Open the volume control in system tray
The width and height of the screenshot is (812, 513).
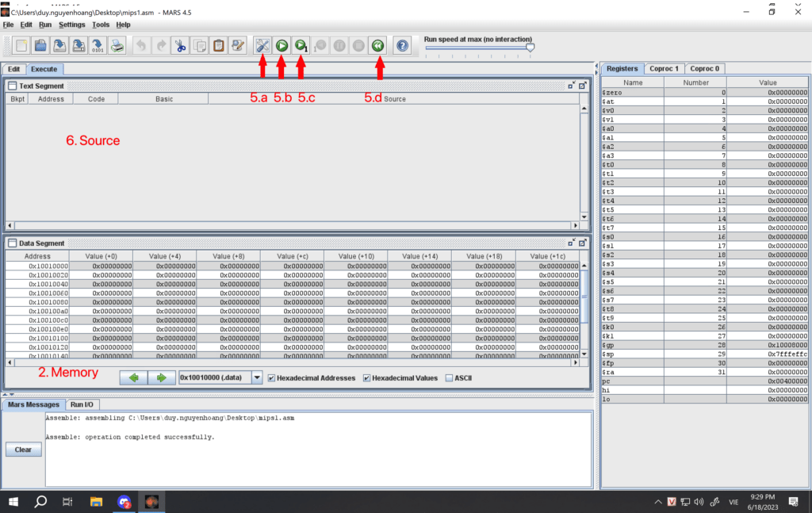point(699,502)
